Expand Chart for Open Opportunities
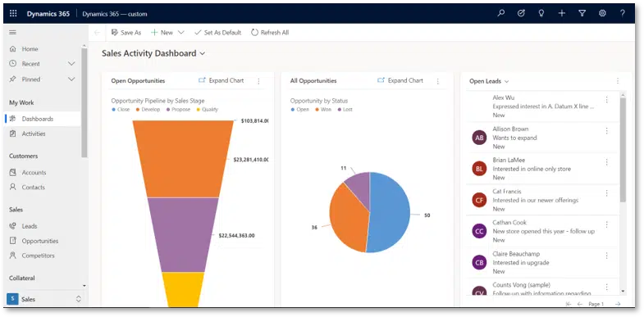The height and width of the screenshot is (317, 644). (x=221, y=81)
